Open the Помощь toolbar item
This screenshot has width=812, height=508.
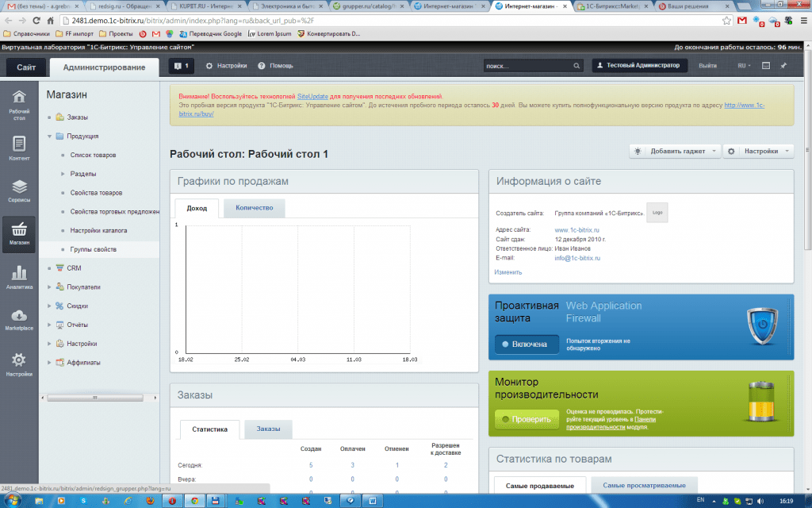(276, 66)
